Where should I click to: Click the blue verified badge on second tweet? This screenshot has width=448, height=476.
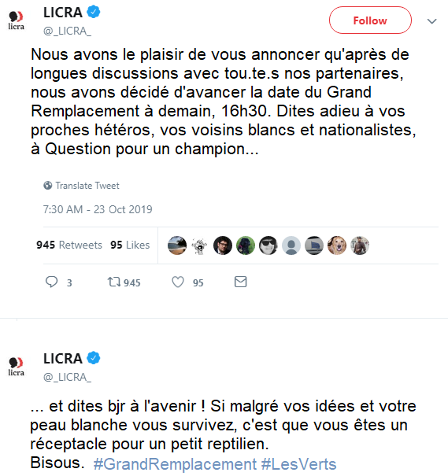click(x=94, y=358)
